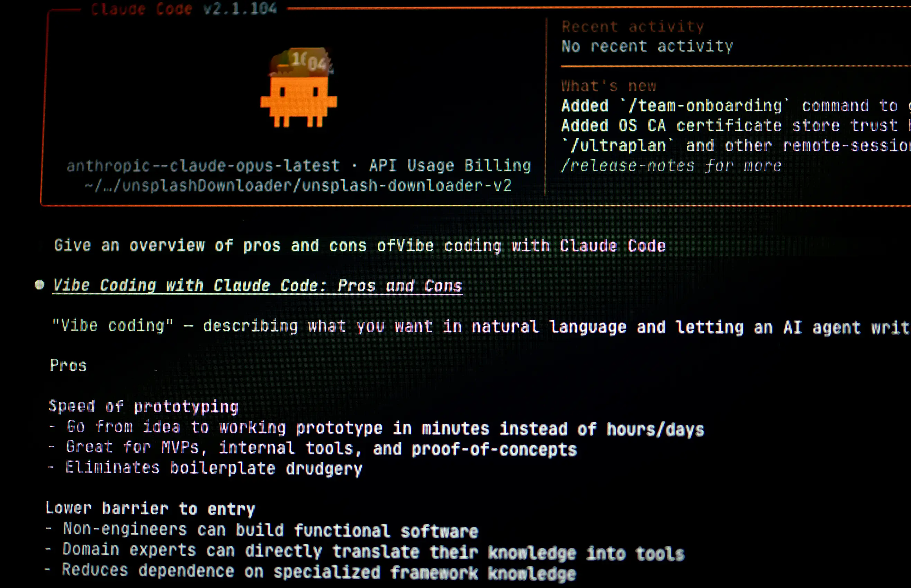Click the user prompt "Give an overview of pros and cons"

click(x=359, y=246)
